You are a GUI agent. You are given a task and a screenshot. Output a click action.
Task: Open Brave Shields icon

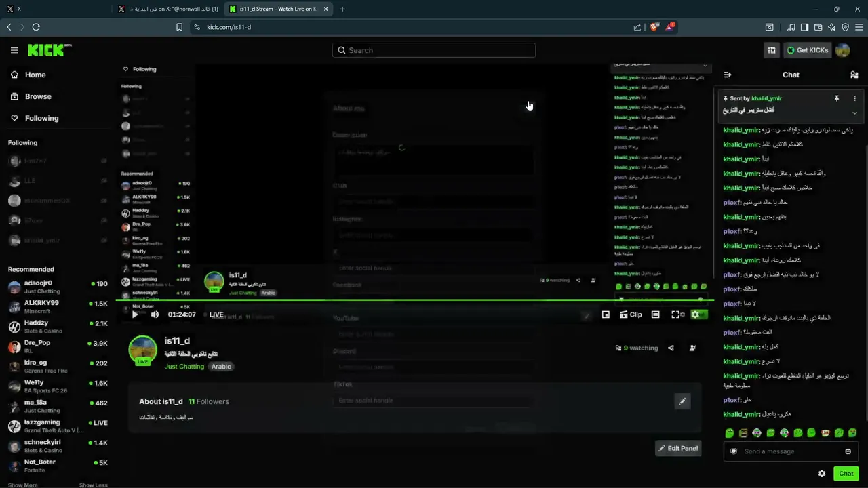[x=654, y=27]
